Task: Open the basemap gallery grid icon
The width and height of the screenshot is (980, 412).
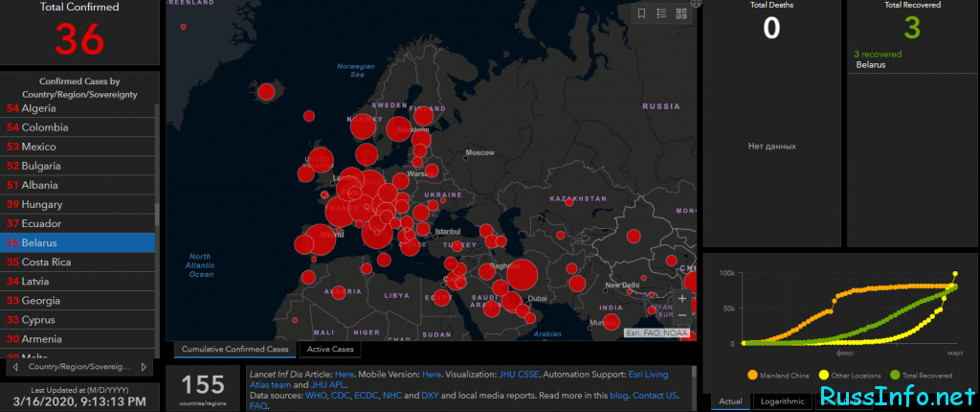Action: [x=681, y=13]
